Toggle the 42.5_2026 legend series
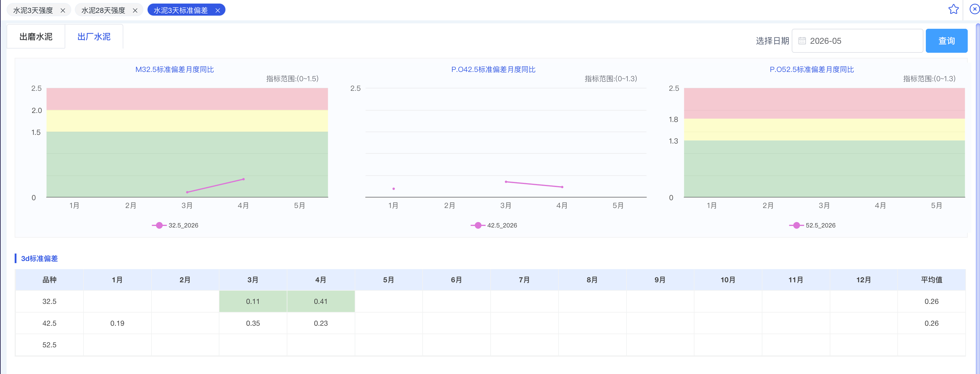This screenshot has width=980, height=374. point(494,225)
